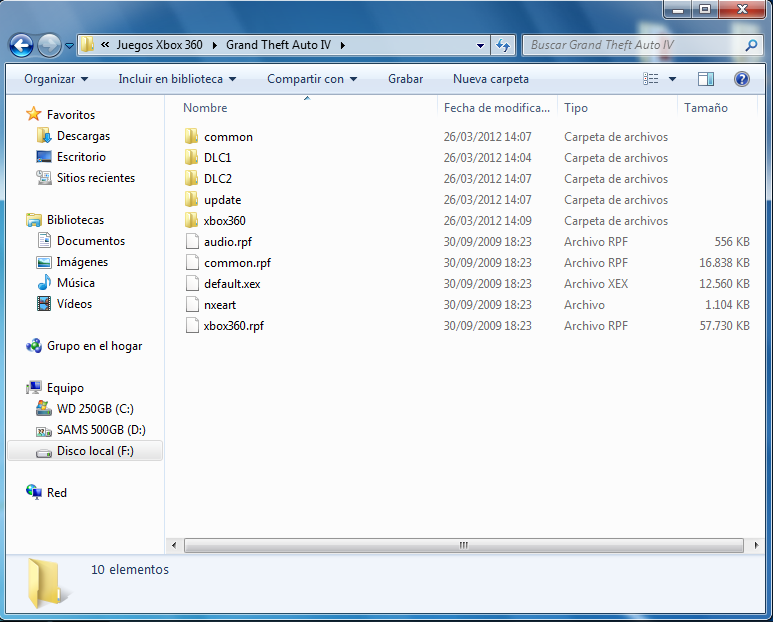Open Sitios recientes in the sidebar

96,178
